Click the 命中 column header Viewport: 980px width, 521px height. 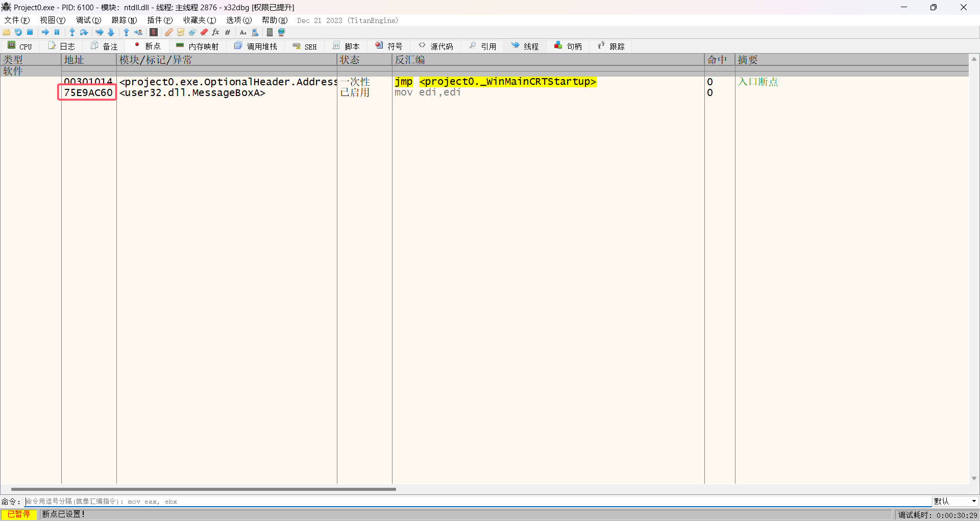720,60
